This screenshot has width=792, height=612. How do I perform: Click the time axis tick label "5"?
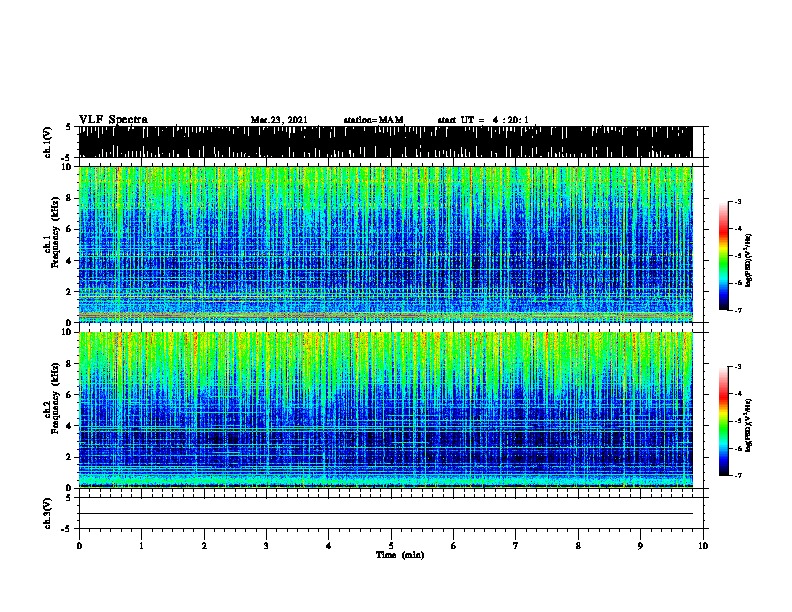point(391,546)
